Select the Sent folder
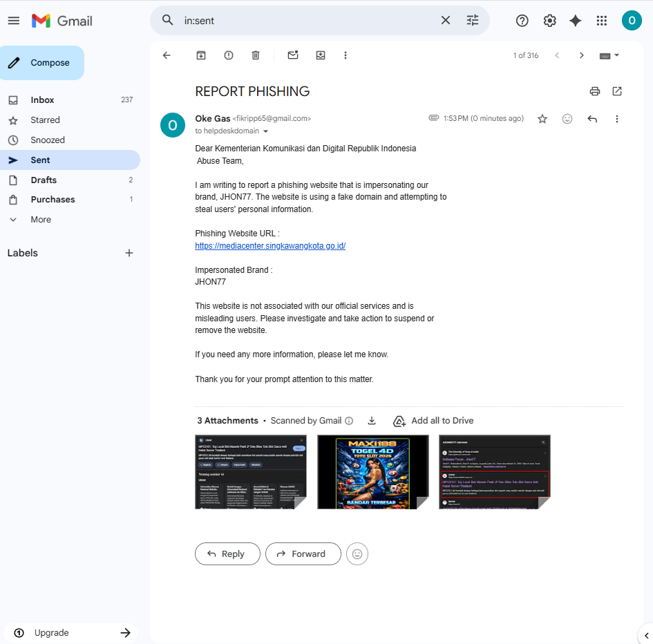Image resolution: width=653 pixels, height=644 pixels. [70, 160]
